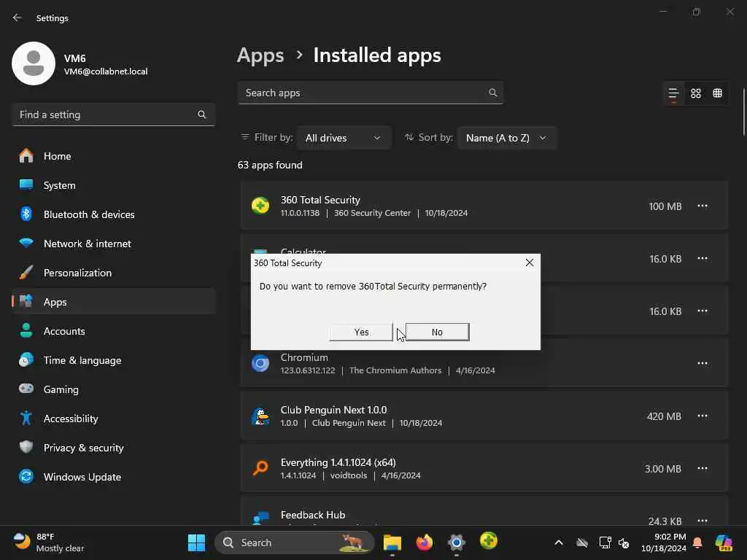Cancel removal by clicking No
Screen dimensions: 747x560
437,332
